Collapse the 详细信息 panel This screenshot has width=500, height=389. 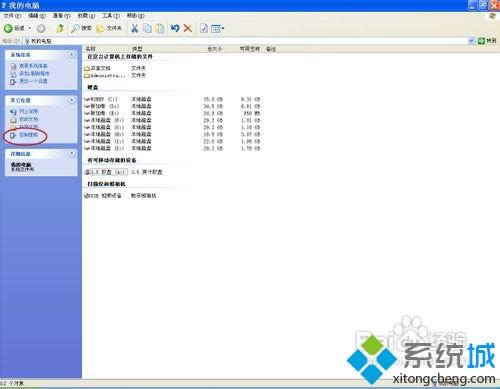click(x=72, y=153)
